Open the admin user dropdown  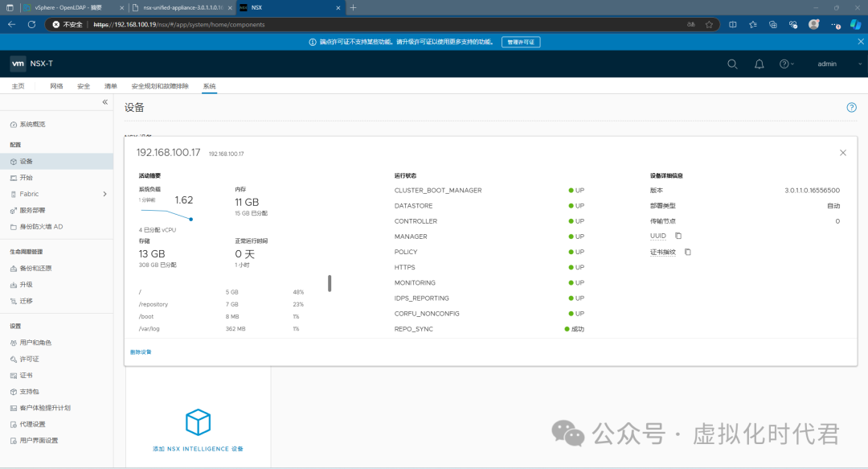(839, 64)
